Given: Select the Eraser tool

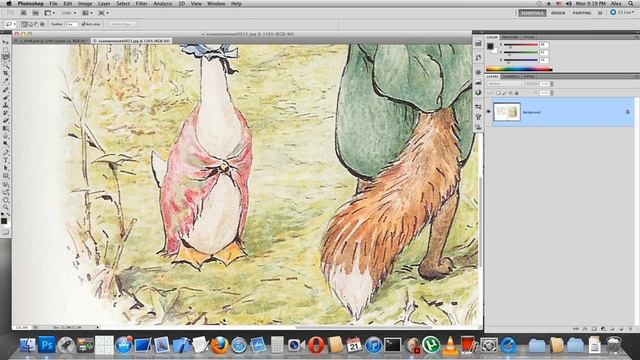Looking at the screenshot, I should pos(6,120).
